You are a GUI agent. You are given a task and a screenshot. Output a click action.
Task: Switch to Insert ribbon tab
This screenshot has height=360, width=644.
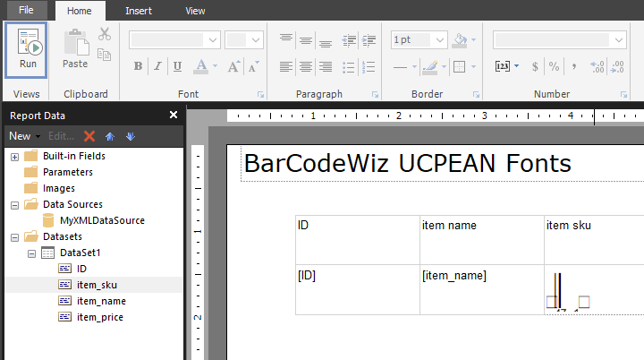point(139,11)
